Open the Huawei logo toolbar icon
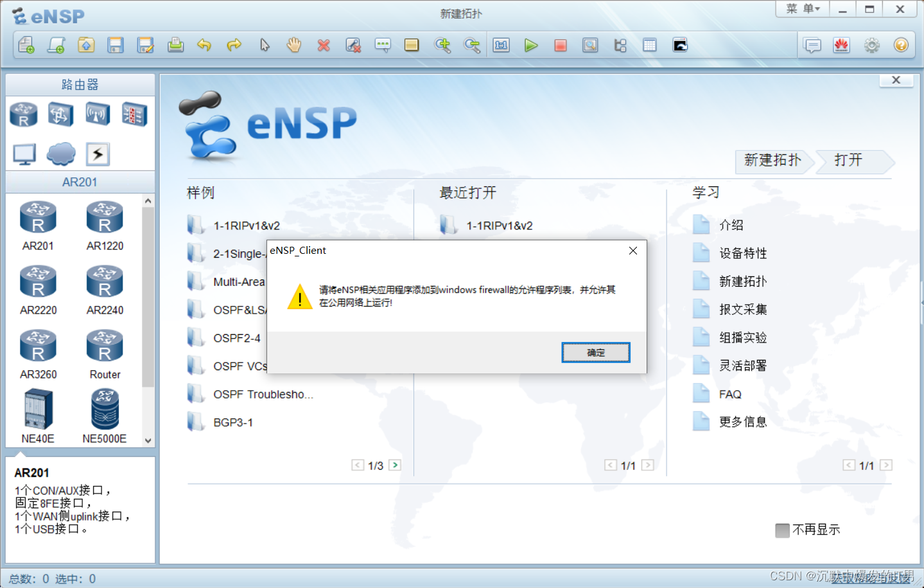 pos(842,45)
